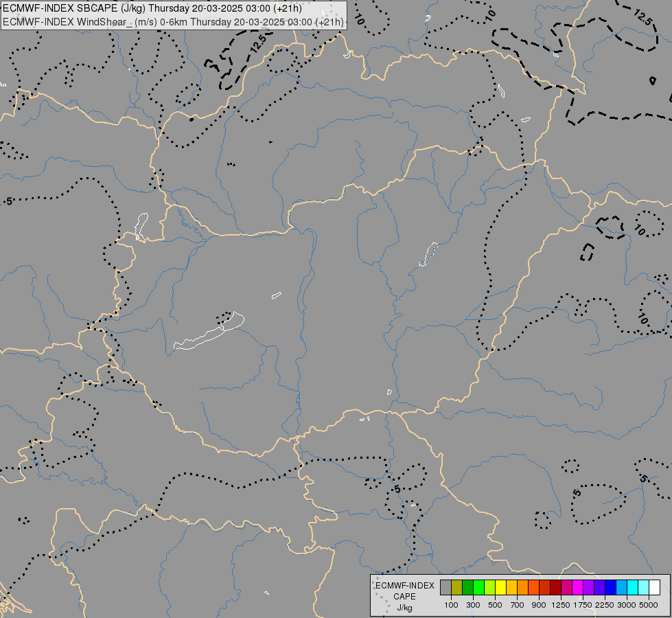The width and height of the screenshot is (672, 618).
Task: Click the legend title 'ECMWF-INDEX'
Action: pyautogui.click(x=405, y=586)
